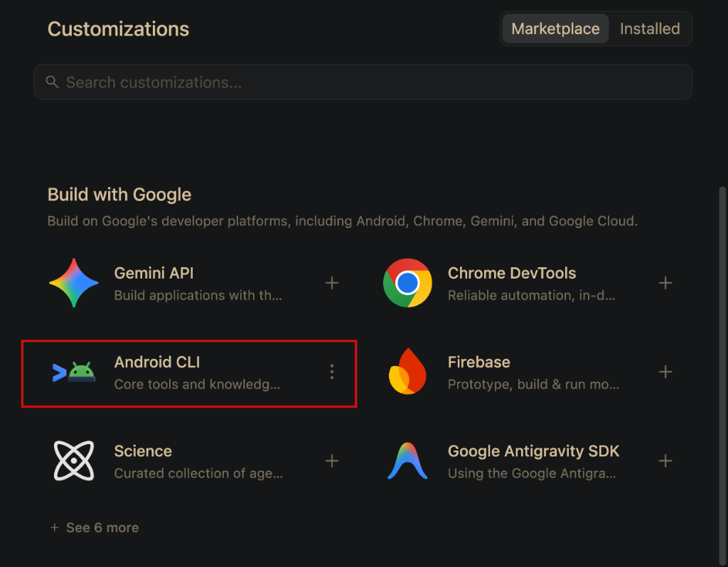Screen dimensions: 728x567
Task: Switch to the Marketplace tab
Action: (555, 28)
